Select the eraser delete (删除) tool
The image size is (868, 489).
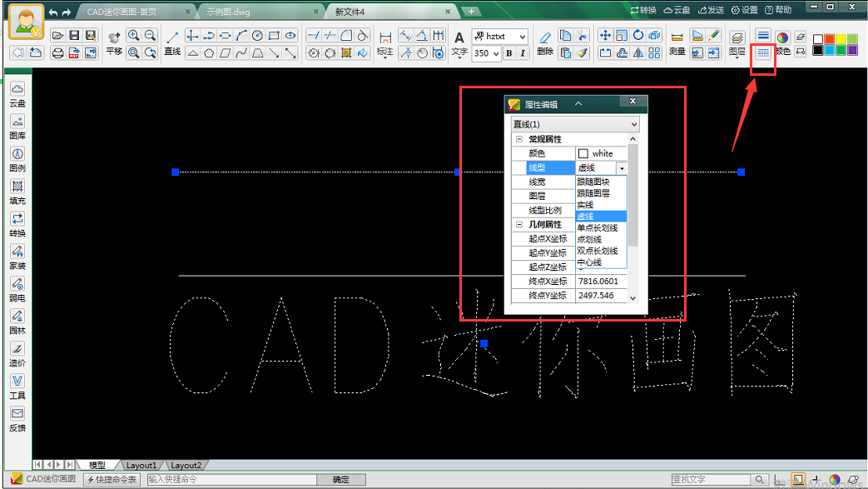545,44
